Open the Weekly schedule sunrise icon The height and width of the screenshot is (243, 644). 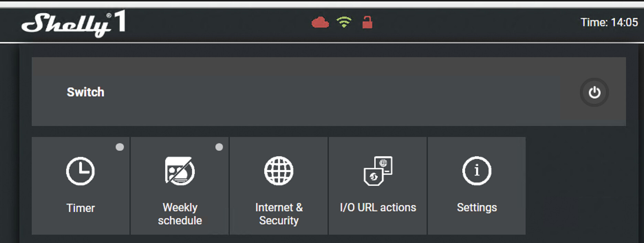coord(180,171)
